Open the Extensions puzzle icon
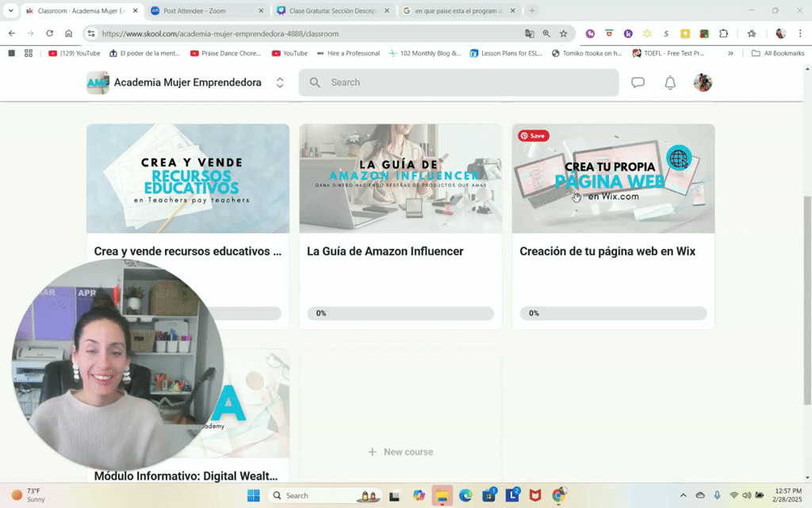This screenshot has height=508, width=812. click(x=723, y=33)
